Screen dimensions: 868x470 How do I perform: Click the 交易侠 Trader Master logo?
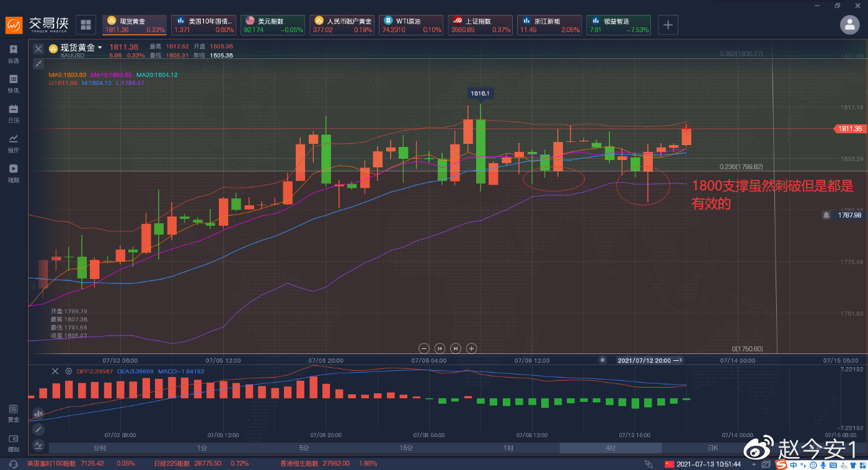tap(37, 25)
